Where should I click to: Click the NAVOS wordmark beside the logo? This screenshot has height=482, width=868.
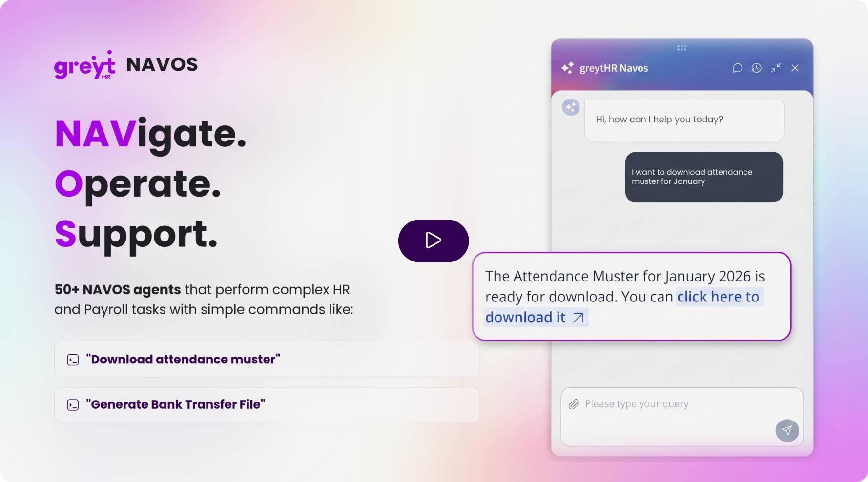pyautogui.click(x=162, y=65)
